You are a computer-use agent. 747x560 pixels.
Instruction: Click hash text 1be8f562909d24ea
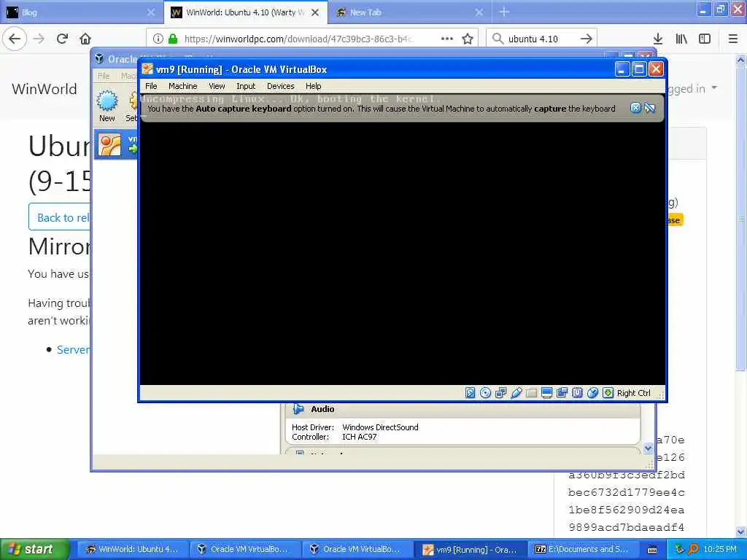[626, 510]
